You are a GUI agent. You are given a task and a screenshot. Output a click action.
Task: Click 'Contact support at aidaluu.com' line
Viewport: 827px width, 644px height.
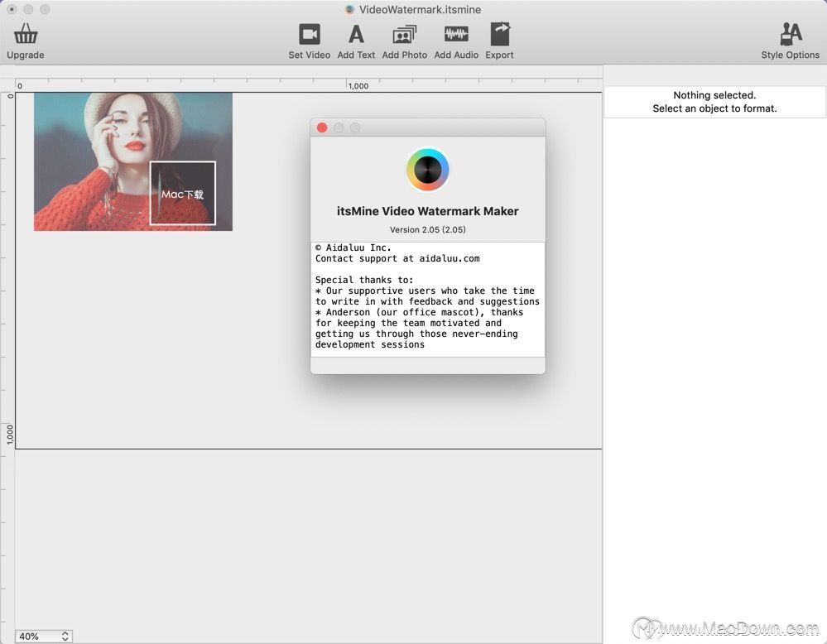[397, 258]
